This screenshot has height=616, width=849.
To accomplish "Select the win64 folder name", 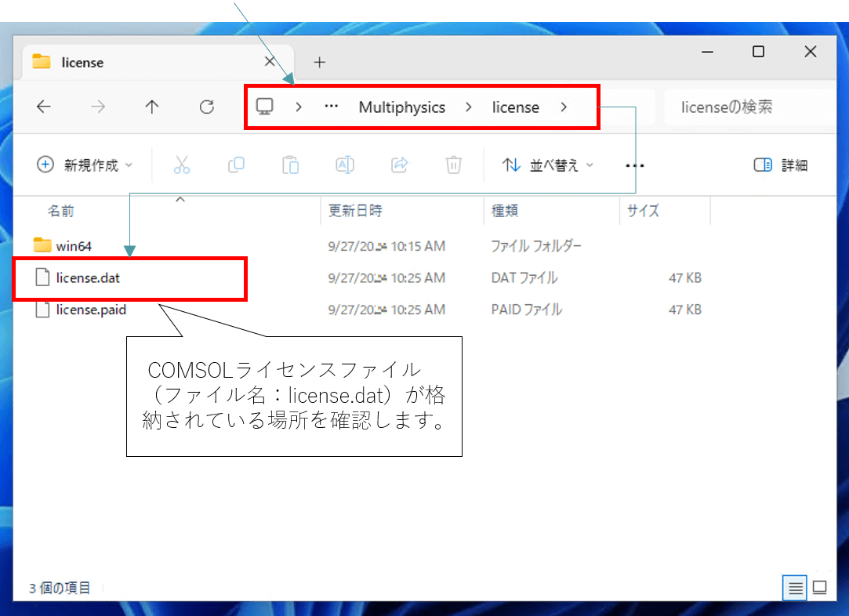I will pyautogui.click(x=74, y=246).
